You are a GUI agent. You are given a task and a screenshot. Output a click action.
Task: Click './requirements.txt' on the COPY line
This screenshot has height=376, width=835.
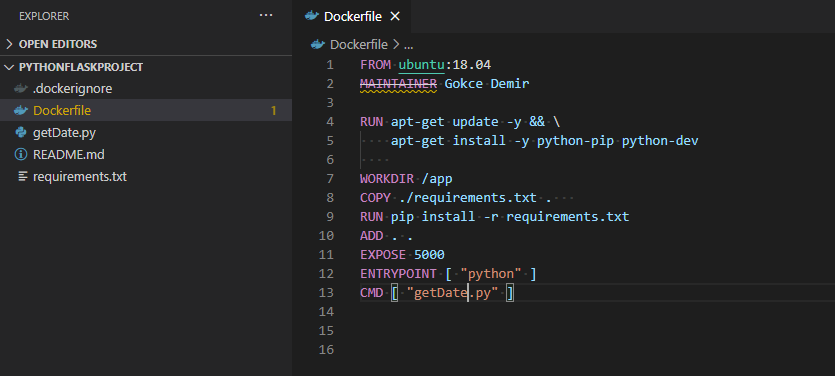point(468,198)
